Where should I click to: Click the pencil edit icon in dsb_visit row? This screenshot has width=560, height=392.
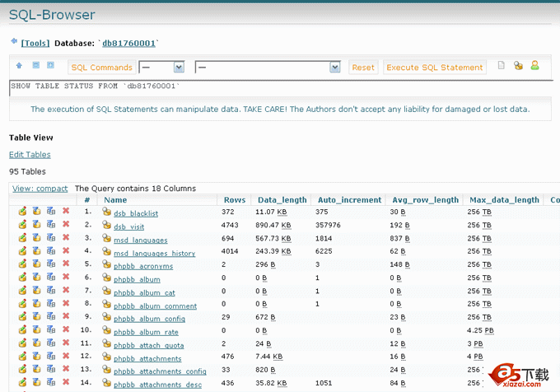[x=22, y=226]
